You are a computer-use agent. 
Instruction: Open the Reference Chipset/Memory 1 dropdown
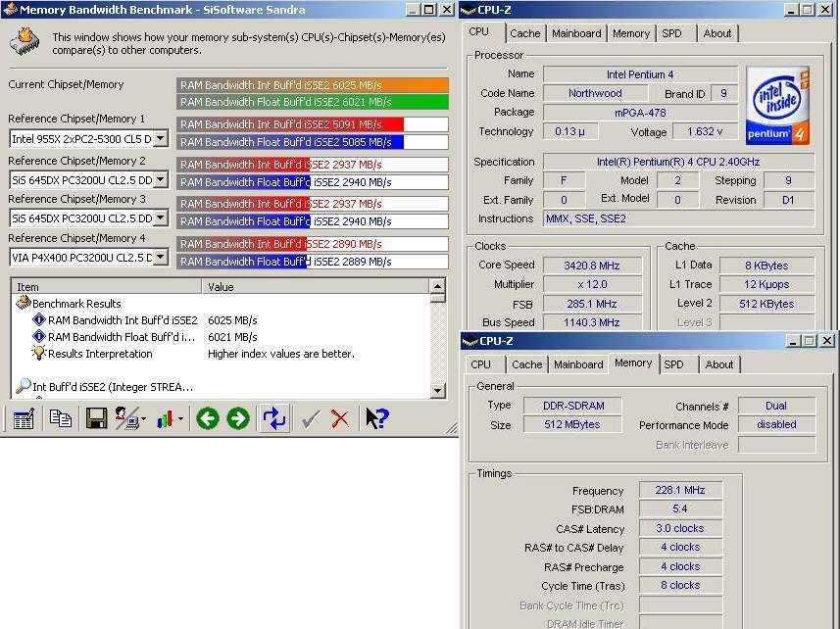pyautogui.click(x=161, y=139)
